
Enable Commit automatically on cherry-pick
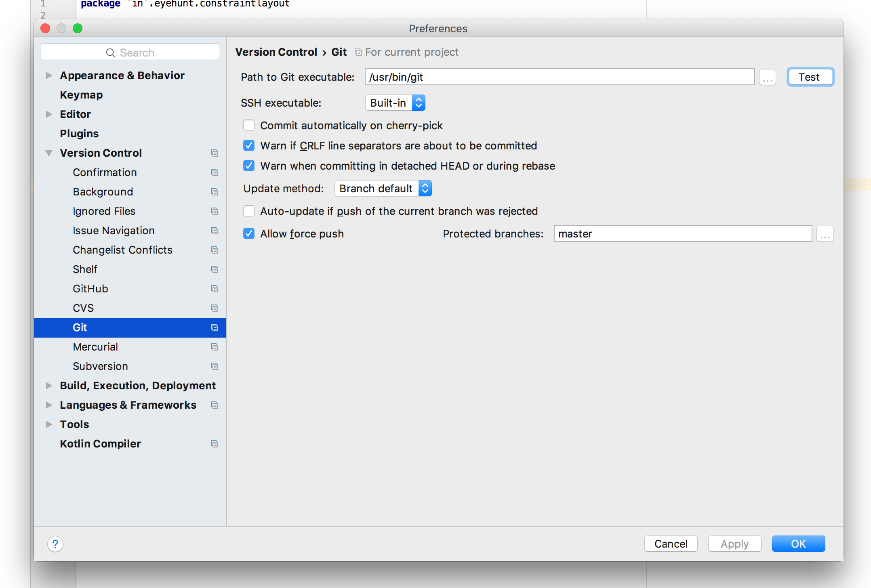pos(249,125)
